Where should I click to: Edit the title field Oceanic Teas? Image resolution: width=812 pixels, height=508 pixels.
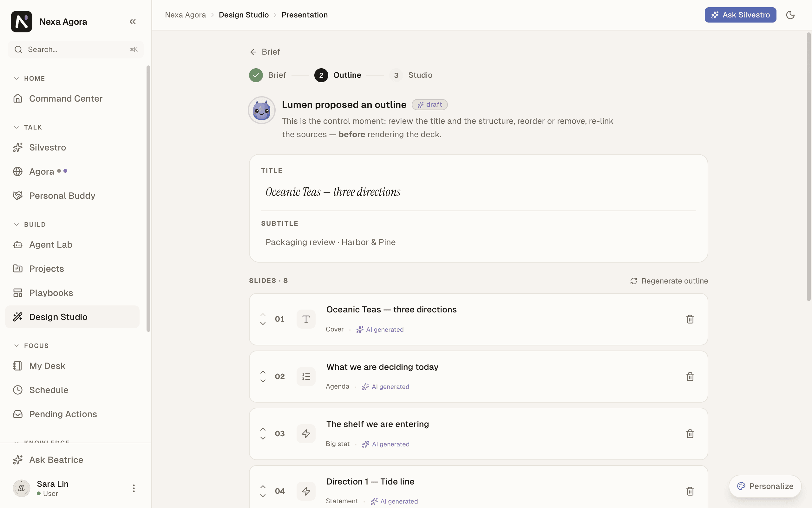click(478, 192)
